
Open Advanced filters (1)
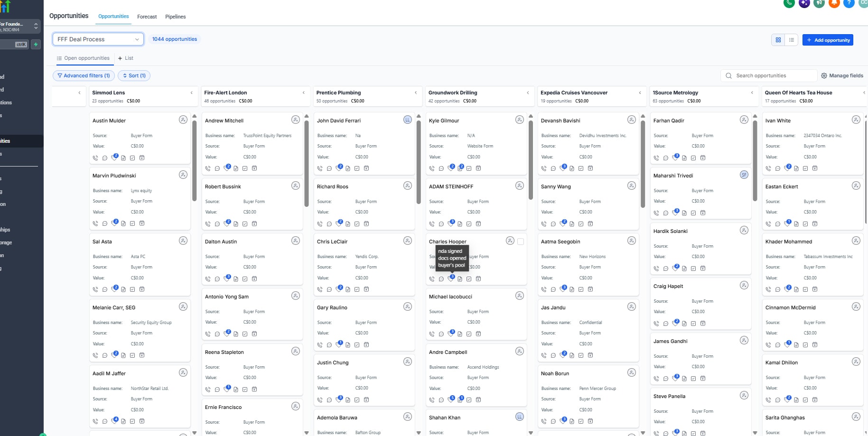tap(84, 75)
